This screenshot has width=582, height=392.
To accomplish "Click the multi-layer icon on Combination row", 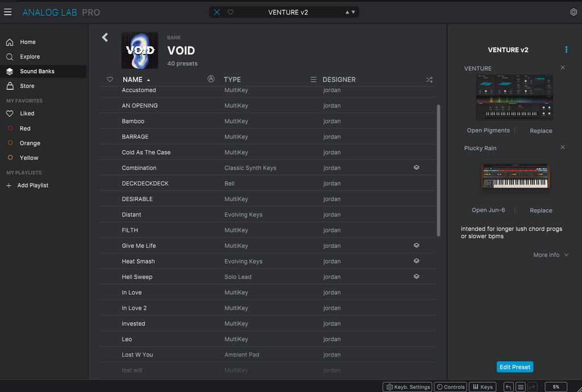I will coord(417,168).
